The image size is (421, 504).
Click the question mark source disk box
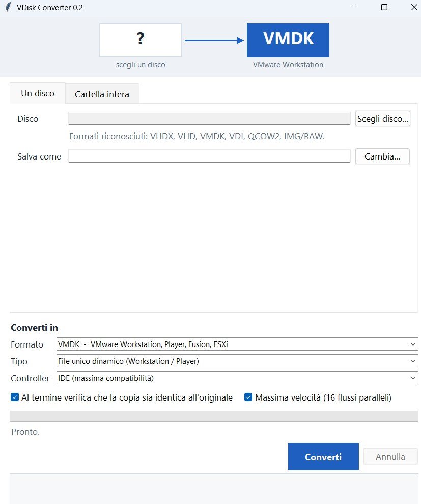point(141,40)
